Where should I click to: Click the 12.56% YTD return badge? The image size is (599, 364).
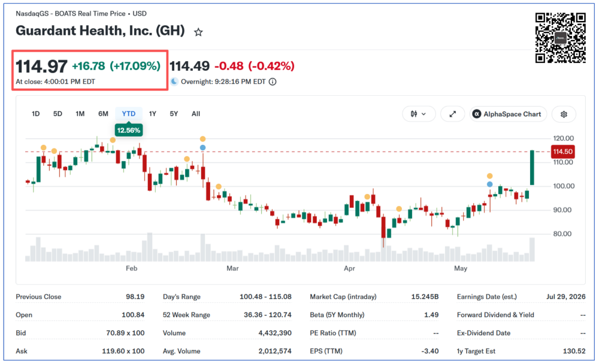click(128, 131)
